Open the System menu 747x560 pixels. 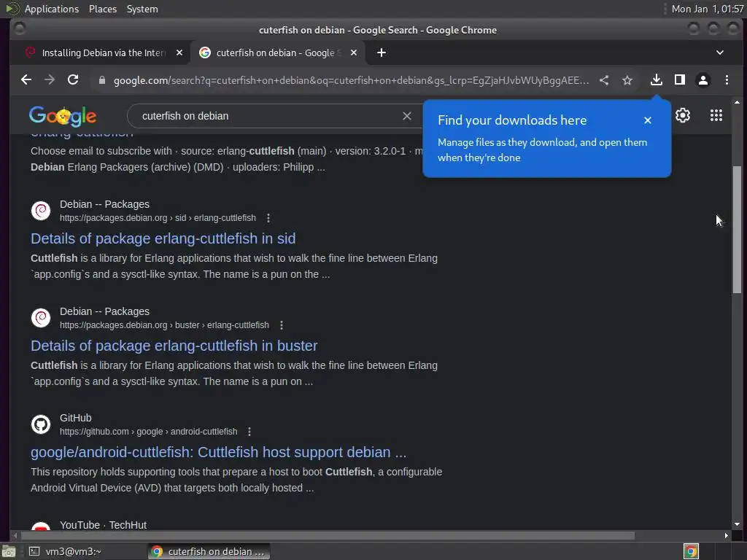pyautogui.click(x=142, y=9)
